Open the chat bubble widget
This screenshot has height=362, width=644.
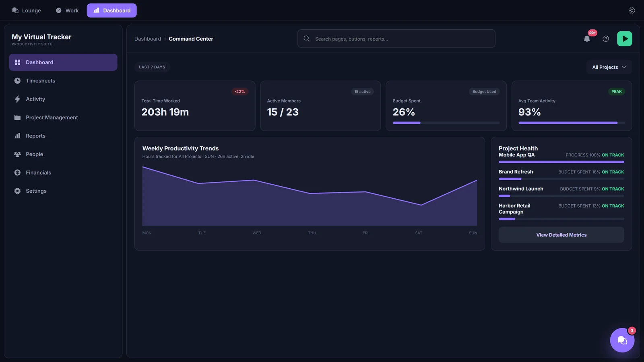pos(622,340)
